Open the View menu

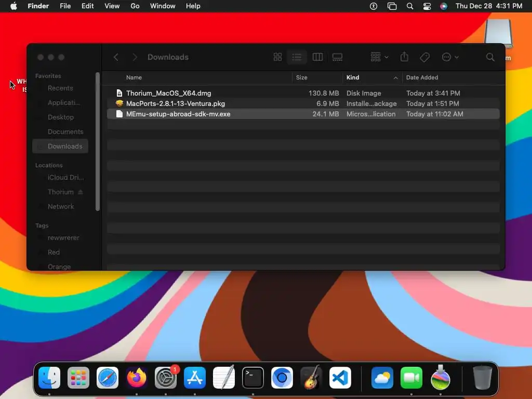112,6
